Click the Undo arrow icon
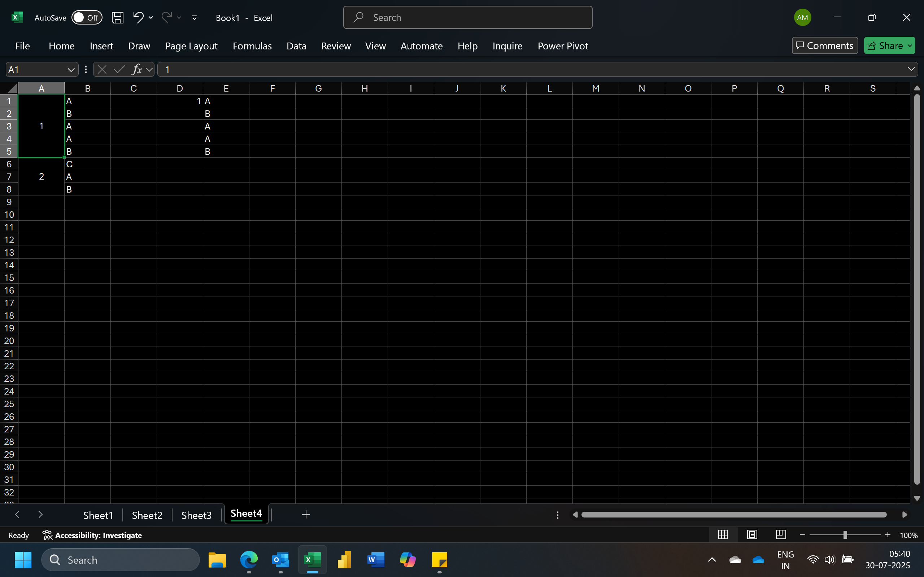The height and width of the screenshot is (577, 924). click(138, 17)
